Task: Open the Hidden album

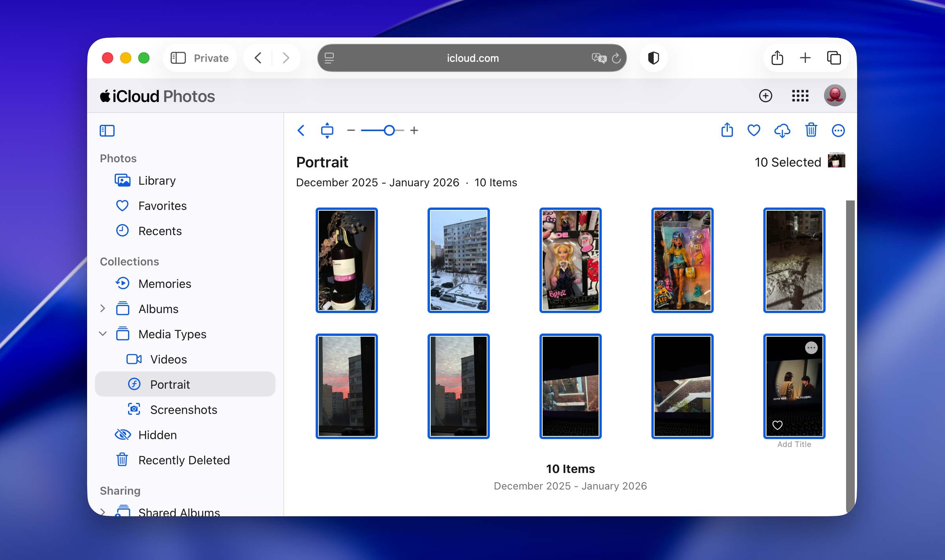Action: coord(185,435)
